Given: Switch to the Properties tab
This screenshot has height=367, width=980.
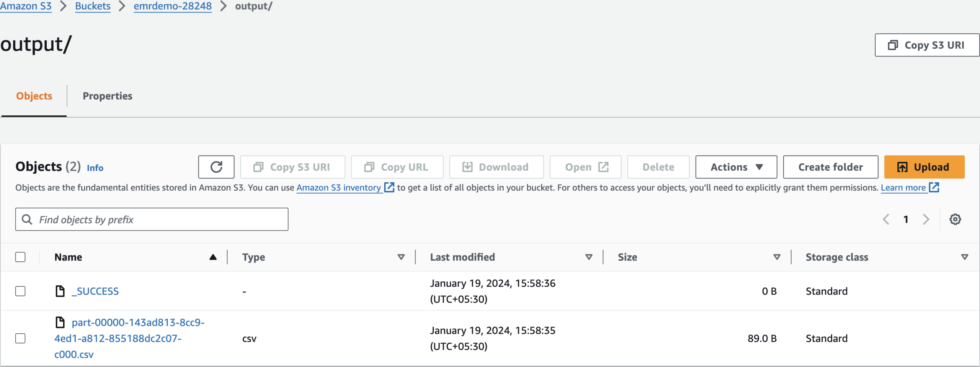Looking at the screenshot, I should coord(107,96).
